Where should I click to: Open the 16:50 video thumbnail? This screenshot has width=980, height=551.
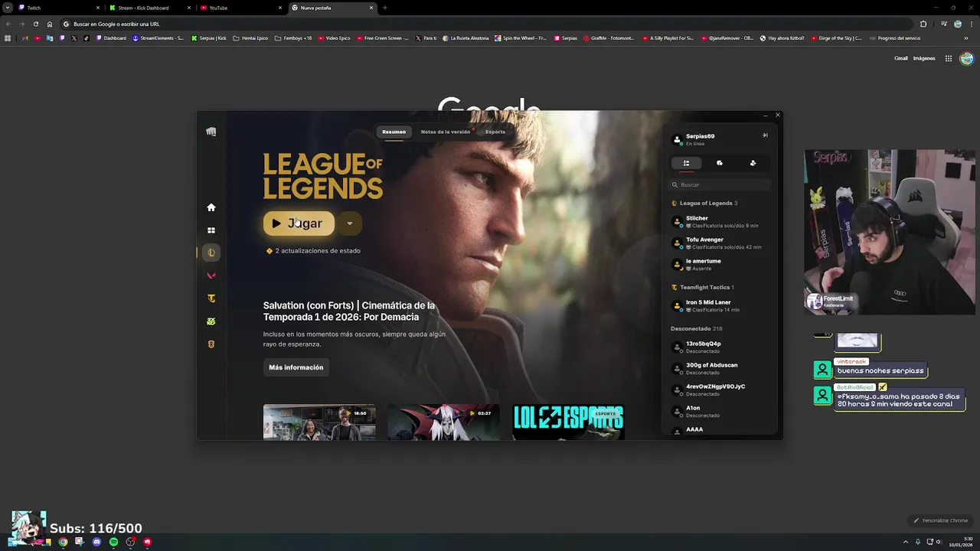click(319, 422)
